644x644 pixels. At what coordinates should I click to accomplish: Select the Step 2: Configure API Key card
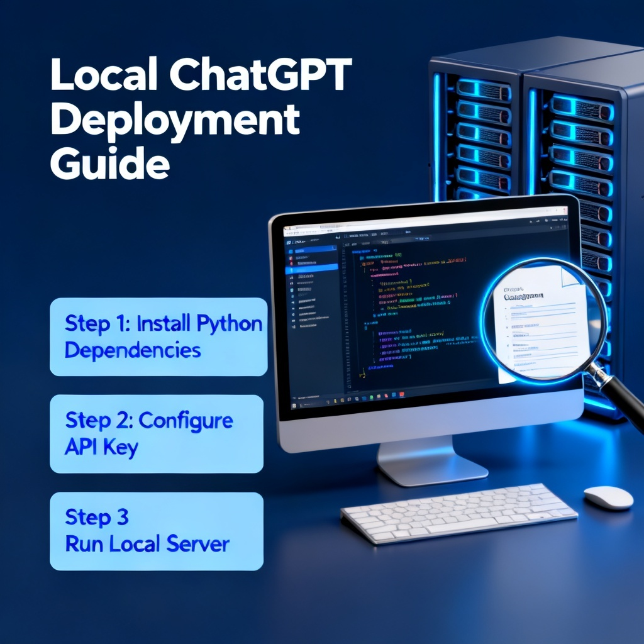[x=157, y=434]
